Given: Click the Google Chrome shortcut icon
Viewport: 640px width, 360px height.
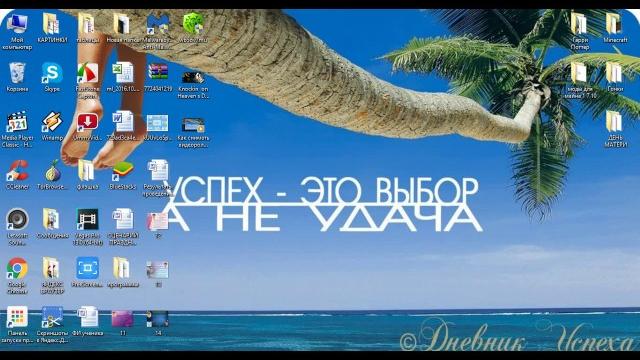Looking at the screenshot, I should [x=17, y=269].
